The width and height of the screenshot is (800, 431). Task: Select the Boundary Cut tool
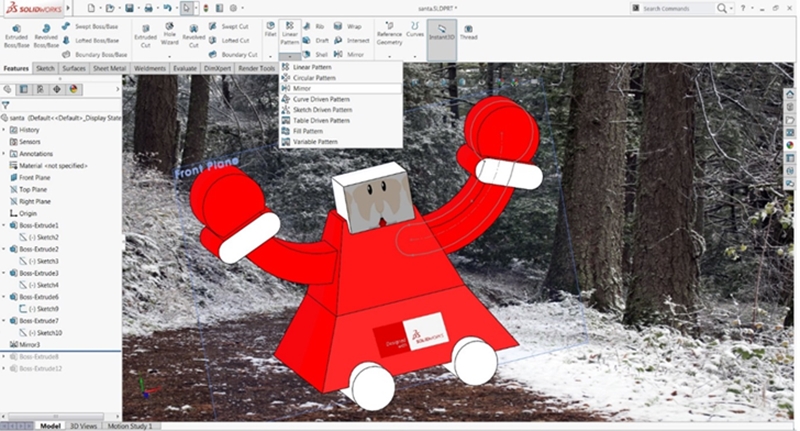click(233, 54)
